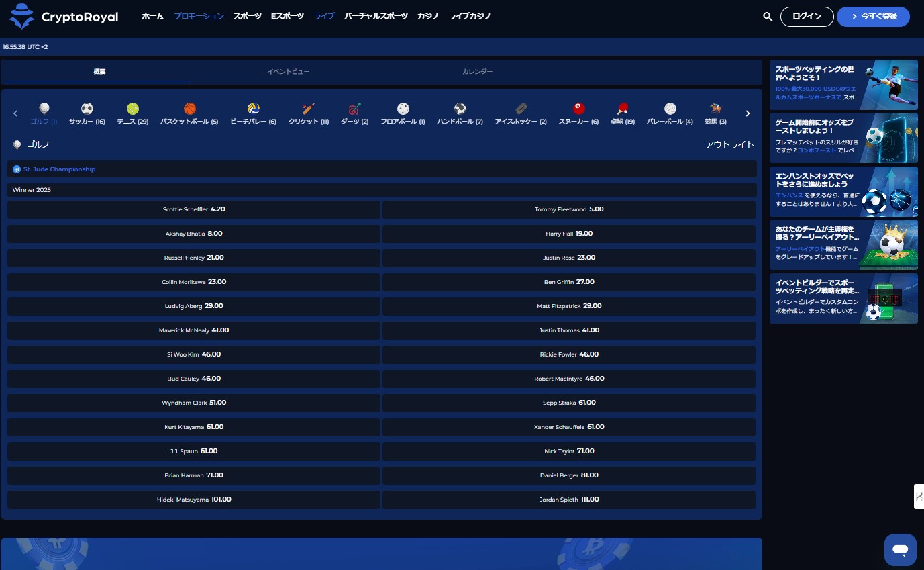924x570 pixels.
Task: Bet on Russell Henley at 21.00
Action: pos(194,258)
